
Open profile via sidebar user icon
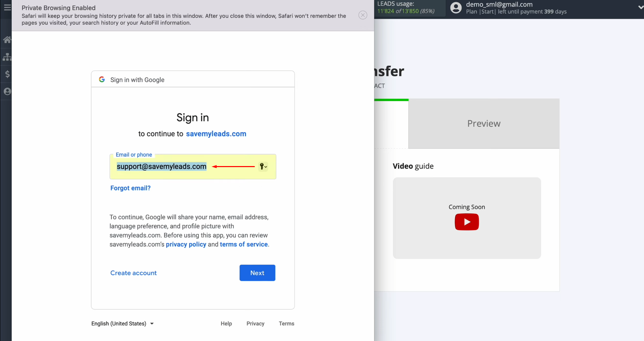[7, 91]
